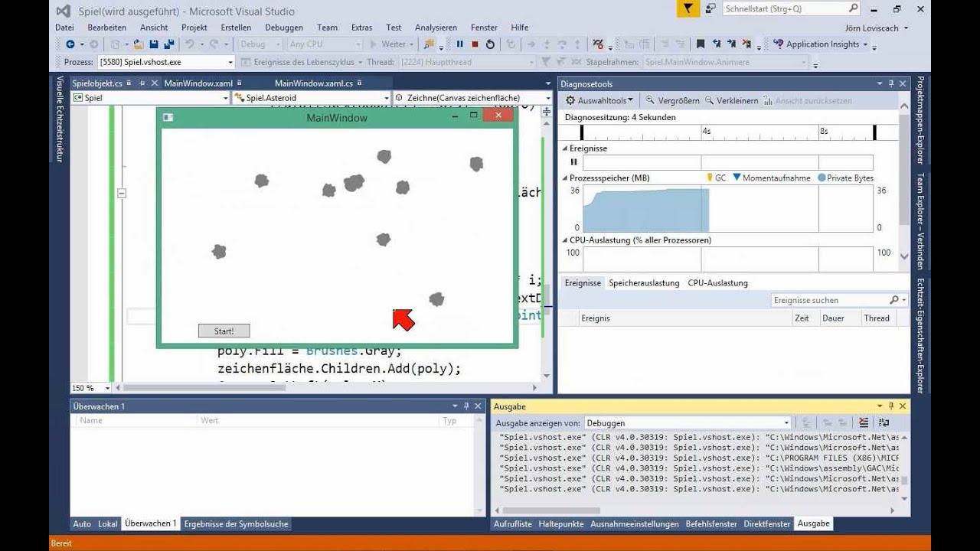Close the Überwachen 1 panel

tap(478, 406)
